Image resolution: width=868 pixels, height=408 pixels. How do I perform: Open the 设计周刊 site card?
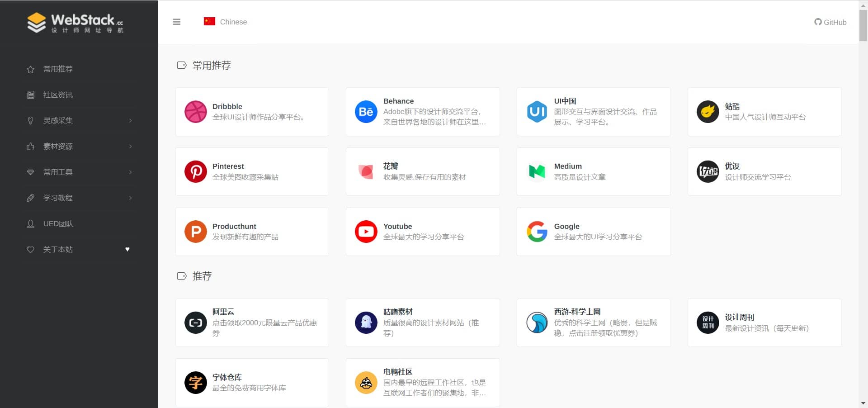[764, 323]
